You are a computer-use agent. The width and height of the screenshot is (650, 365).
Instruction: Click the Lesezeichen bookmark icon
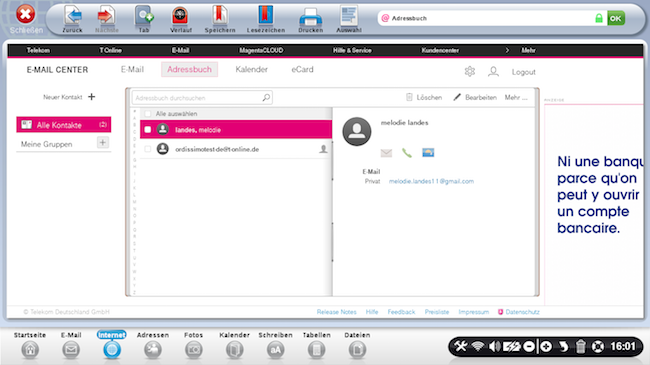pos(266,16)
